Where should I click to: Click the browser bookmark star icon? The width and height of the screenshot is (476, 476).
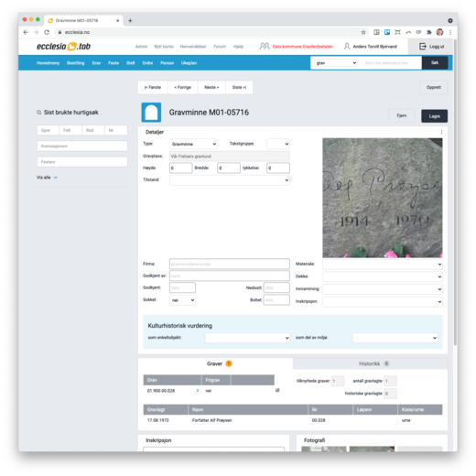[363, 32]
